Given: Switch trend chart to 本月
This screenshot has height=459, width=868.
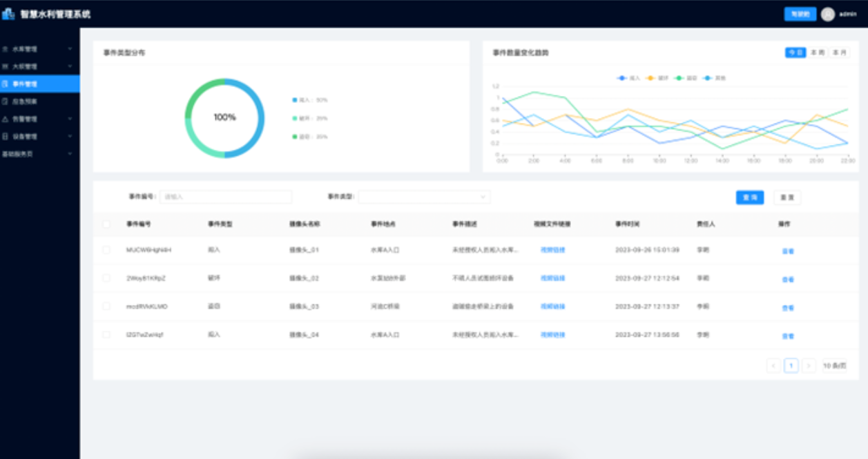Looking at the screenshot, I should 839,52.
